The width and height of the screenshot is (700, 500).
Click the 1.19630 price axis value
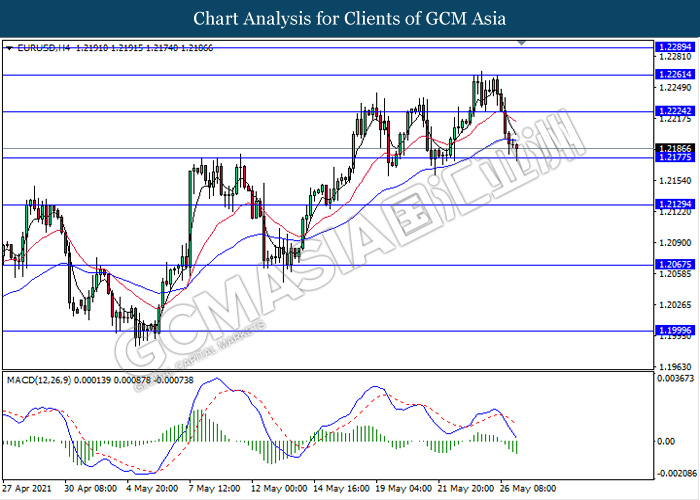tap(675, 367)
